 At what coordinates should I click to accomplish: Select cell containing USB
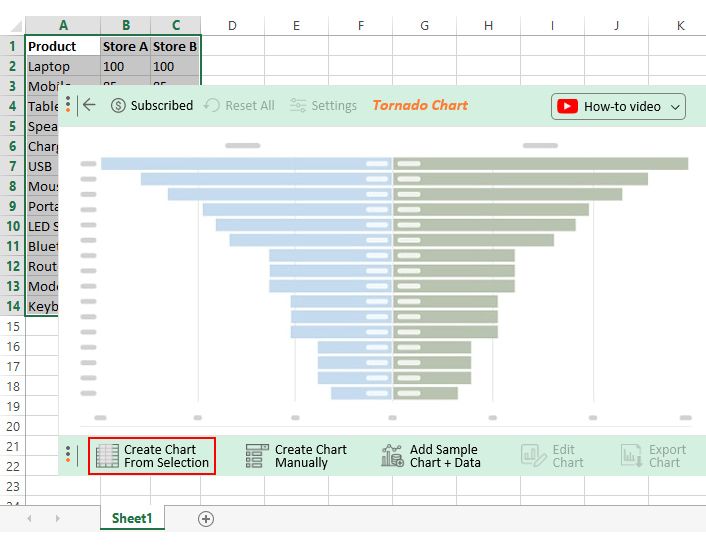42,166
